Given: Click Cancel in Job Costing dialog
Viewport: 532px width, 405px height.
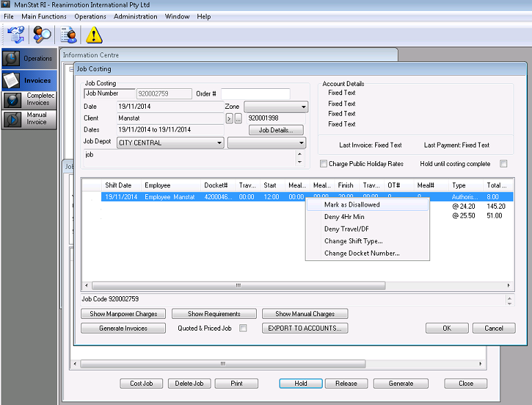Looking at the screenshot, I should click(x=493, y=328).
